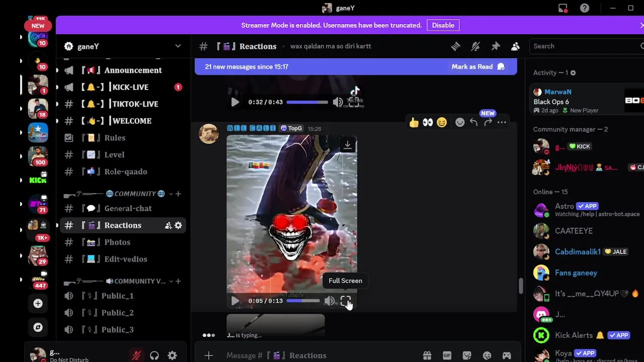Open the Threads icon in channel header
The width and height of the screenshot is (644, 362).
455,46
